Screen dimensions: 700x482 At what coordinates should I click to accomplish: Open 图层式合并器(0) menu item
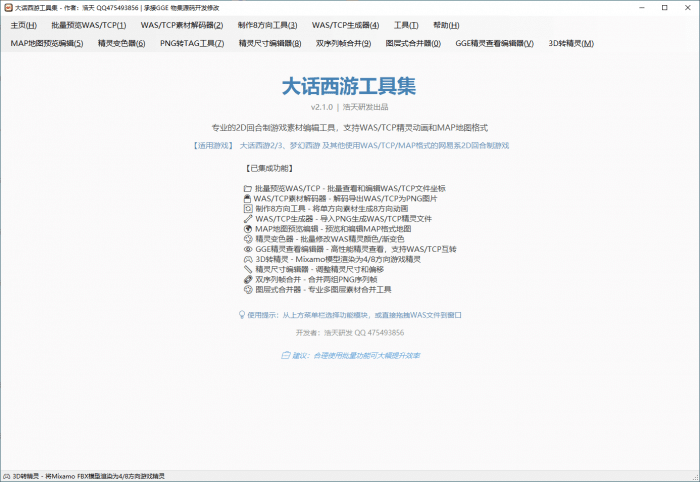[x=413, y=43]
